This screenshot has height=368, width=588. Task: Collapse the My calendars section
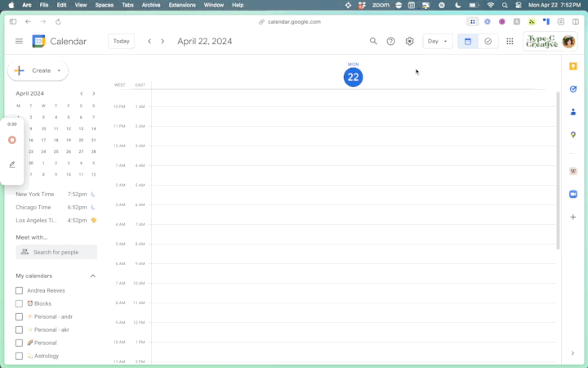pos(93,276)
